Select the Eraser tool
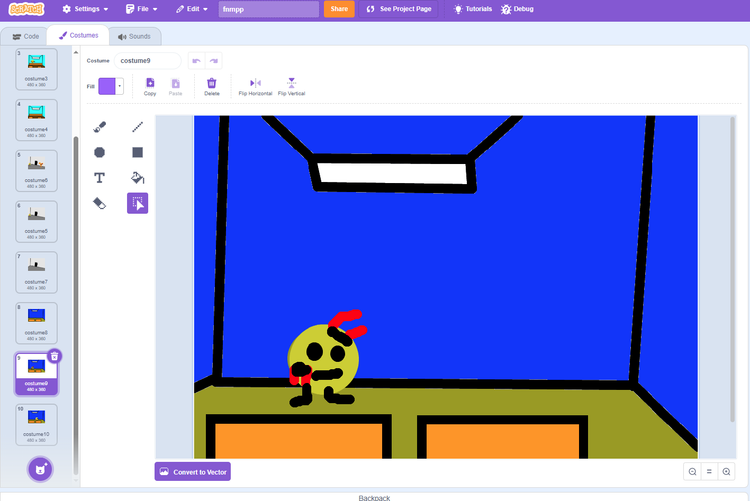750x501 pixels. pos(99,203)
